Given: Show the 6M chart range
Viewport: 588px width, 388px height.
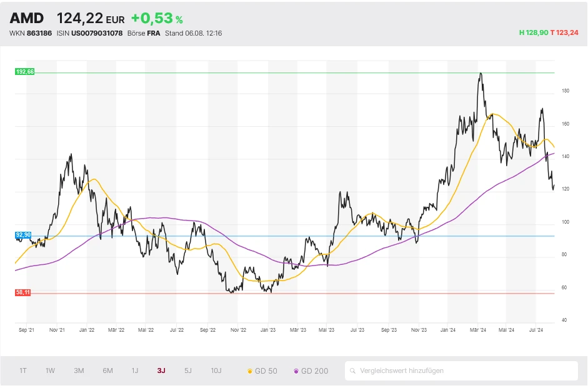Looking at the screenshot, I should (107, 371).
